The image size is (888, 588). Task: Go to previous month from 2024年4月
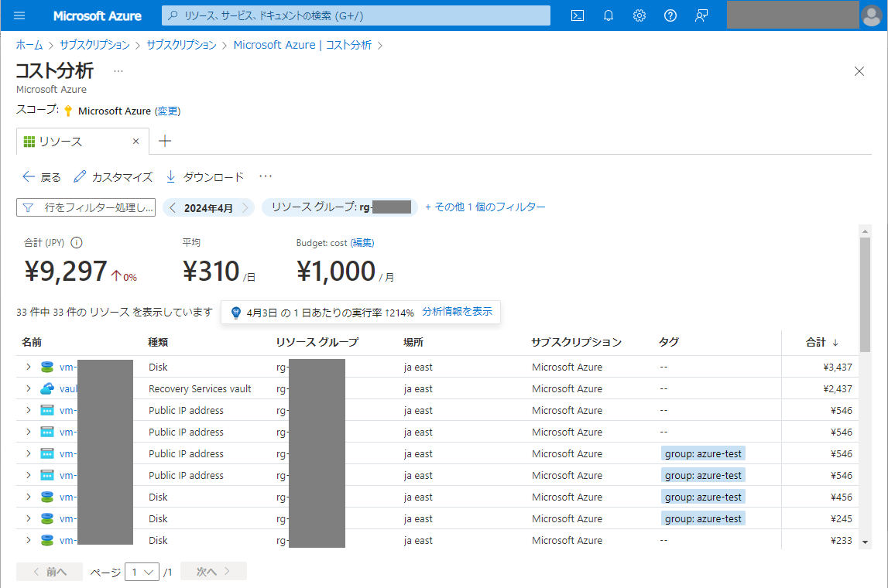click(x=173, y=207)
